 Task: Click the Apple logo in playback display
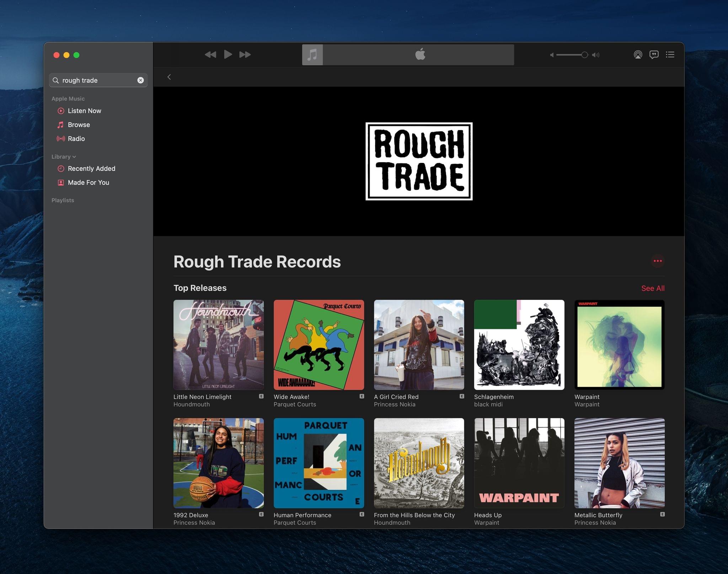pos(420,54)
